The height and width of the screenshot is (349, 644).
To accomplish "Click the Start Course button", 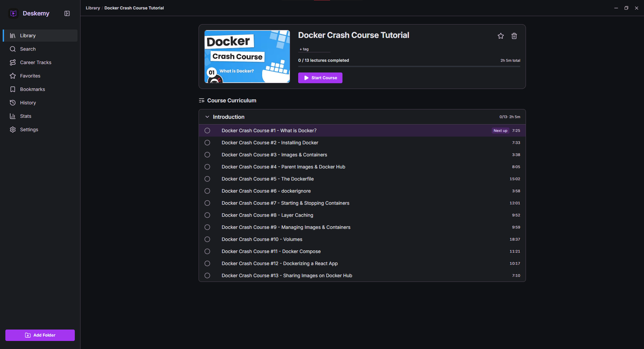I will [320, 78].
